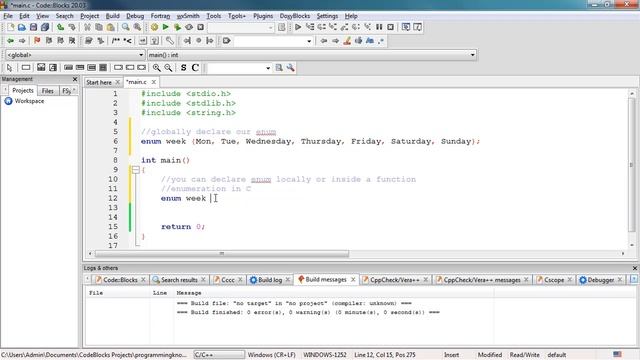Click the Save all files icon

45,27
